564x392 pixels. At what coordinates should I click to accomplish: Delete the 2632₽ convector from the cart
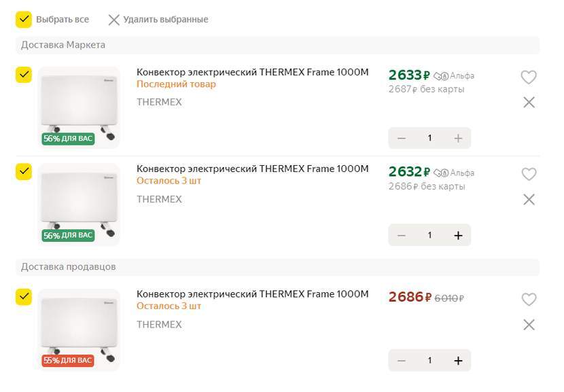click(529, 200)
